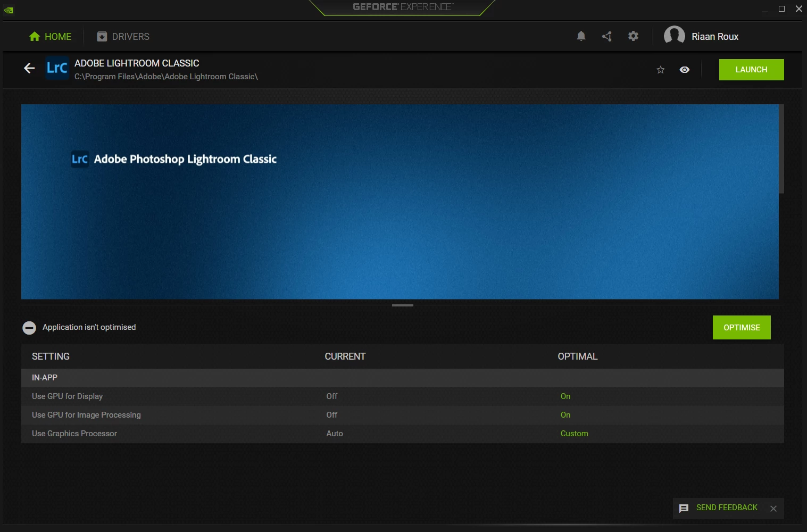Click the Lightroom Classic LrC app icon
807x532 pixels.
click(57, 68)
